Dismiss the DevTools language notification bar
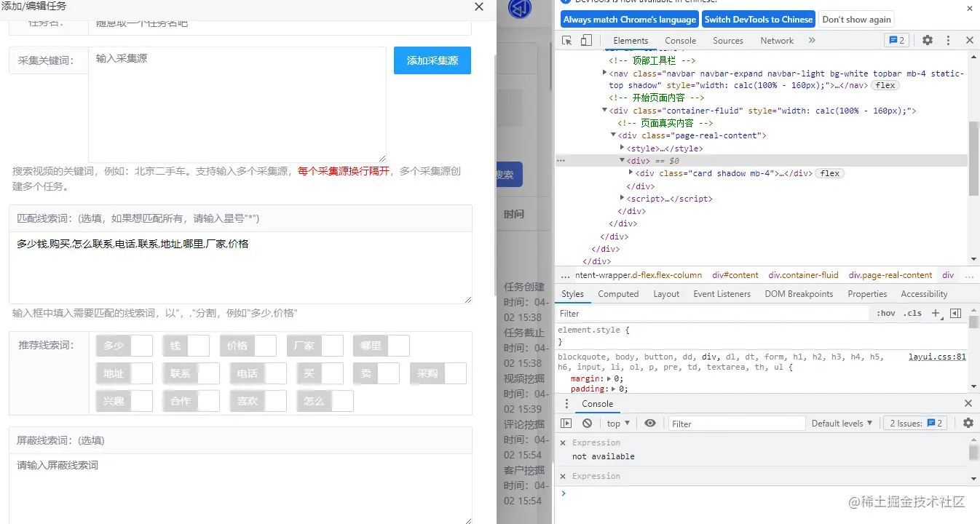This screenshot has height=524, width=980. [970, 9]
